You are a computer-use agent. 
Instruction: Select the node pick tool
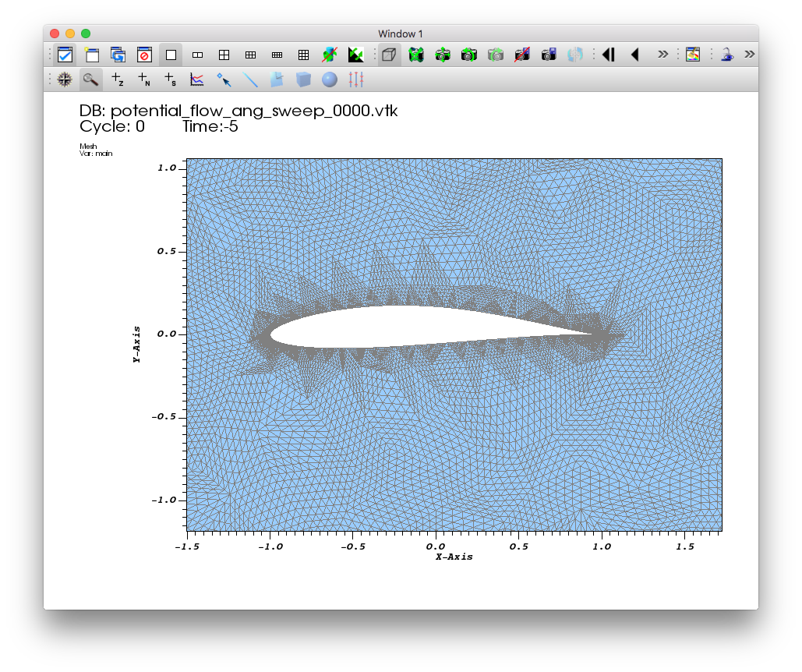(144, 80)
